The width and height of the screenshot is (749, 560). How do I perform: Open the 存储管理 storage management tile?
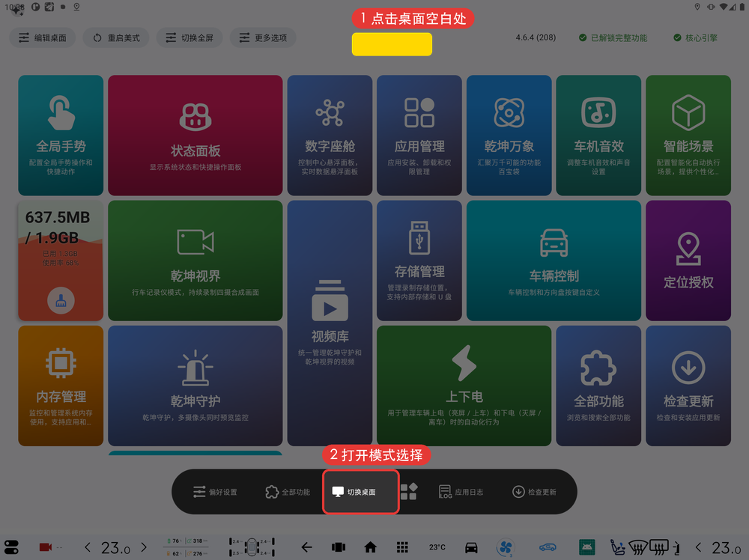coord(419,261)
